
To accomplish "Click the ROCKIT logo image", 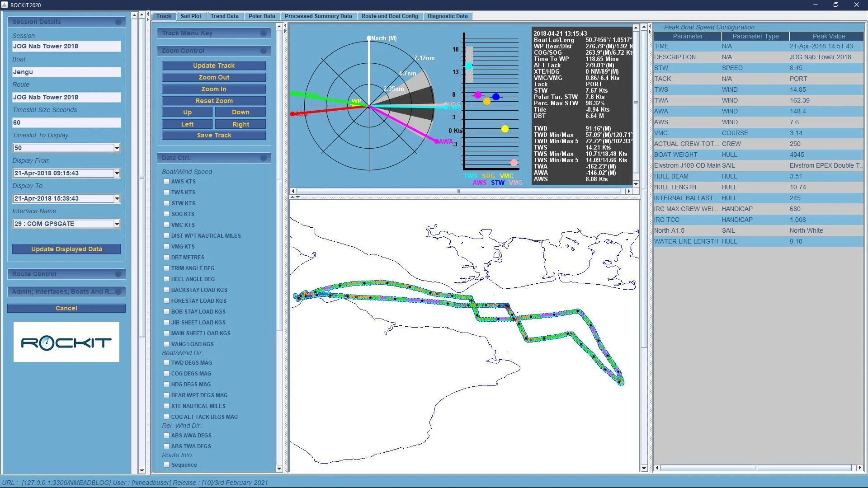I will pyautogui.click(x=66, y=342).
